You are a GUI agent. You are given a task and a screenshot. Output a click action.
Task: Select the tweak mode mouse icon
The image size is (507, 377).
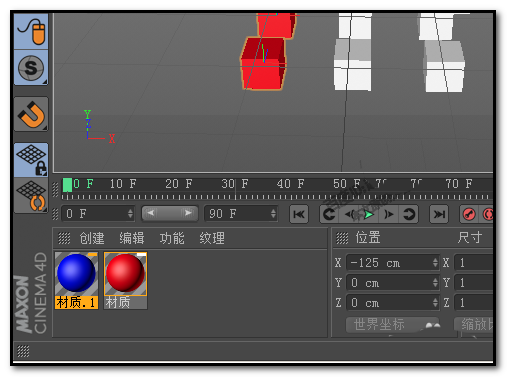[x=31, y=31]
